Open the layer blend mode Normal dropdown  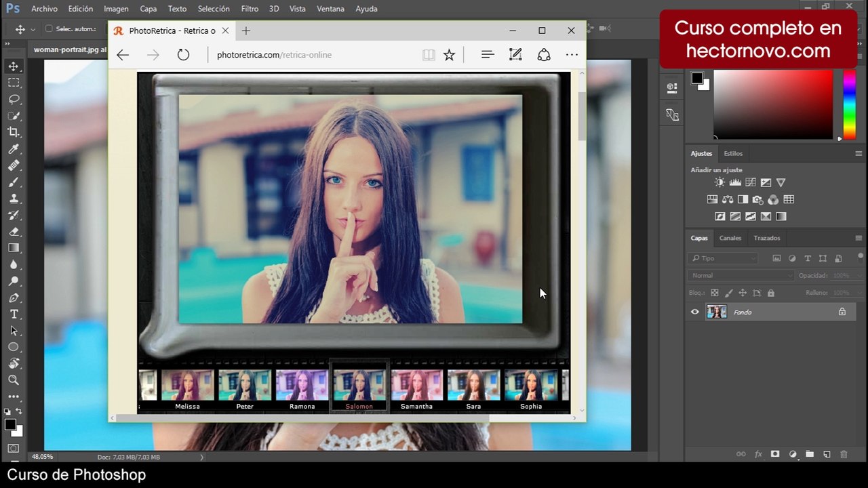[x=741, y=275]
